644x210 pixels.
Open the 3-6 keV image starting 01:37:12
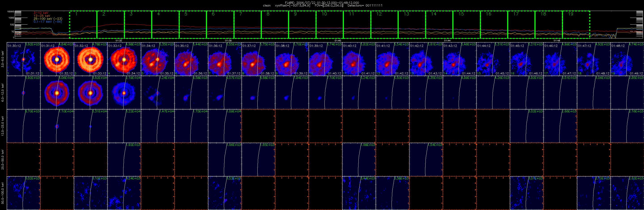tap(258, 59)
